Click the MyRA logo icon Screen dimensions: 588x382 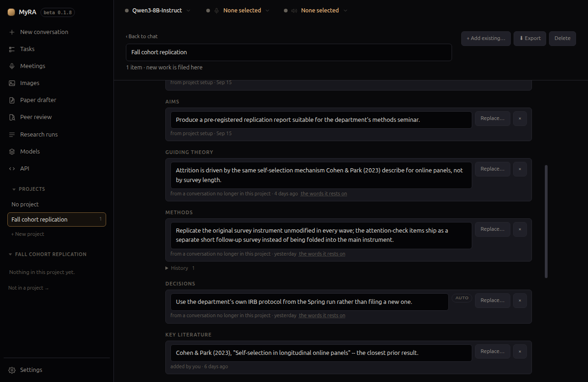pos(11,12)
